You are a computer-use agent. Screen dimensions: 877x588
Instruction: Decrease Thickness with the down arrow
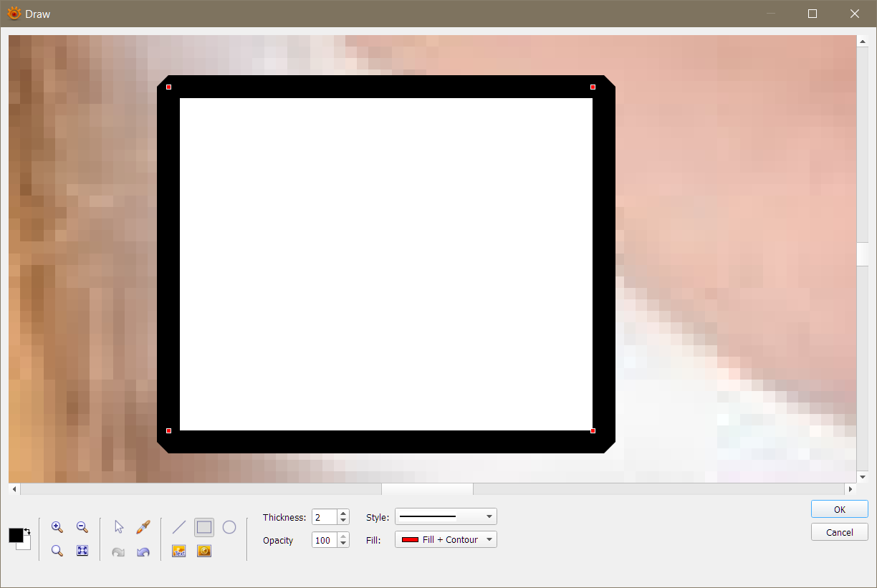[x=343, y=521]
